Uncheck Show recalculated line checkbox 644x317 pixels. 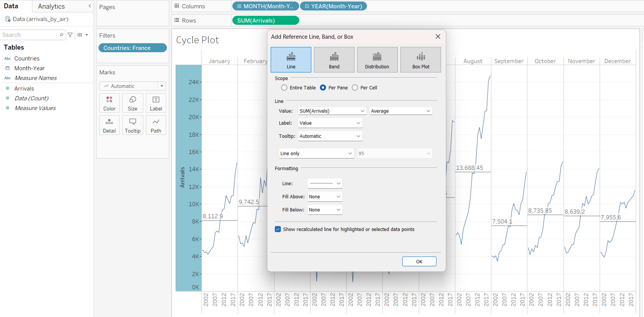pyautogui.click(x=278, y=229)
